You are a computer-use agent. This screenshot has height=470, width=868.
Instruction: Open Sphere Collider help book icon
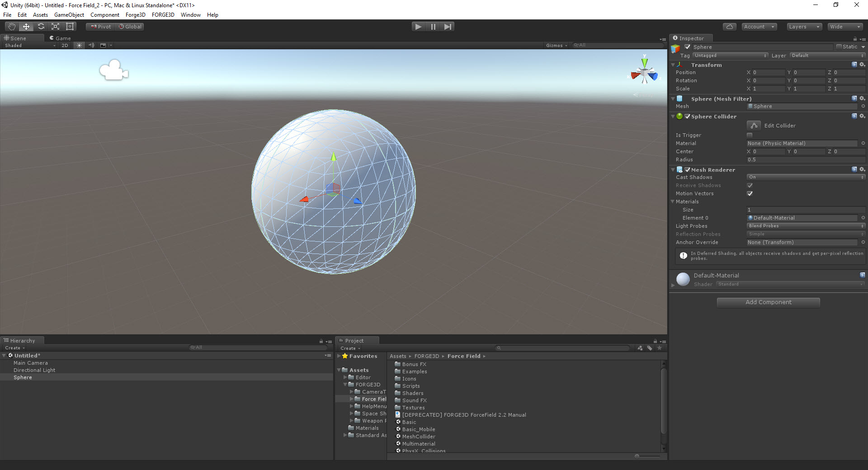[x=854, y=116]
